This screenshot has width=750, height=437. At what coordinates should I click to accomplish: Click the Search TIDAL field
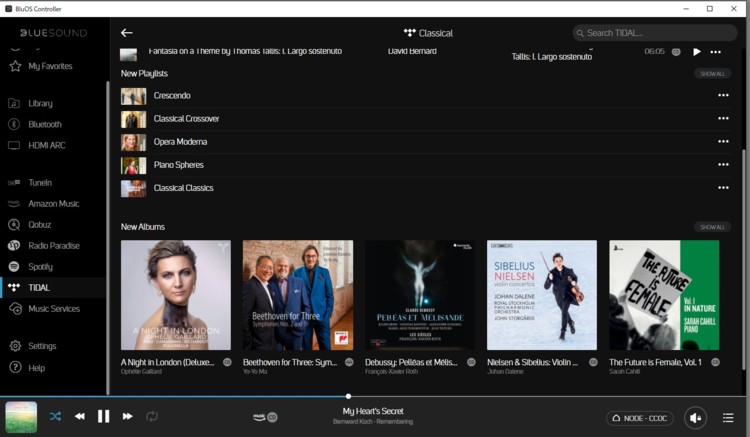point(654,33)
